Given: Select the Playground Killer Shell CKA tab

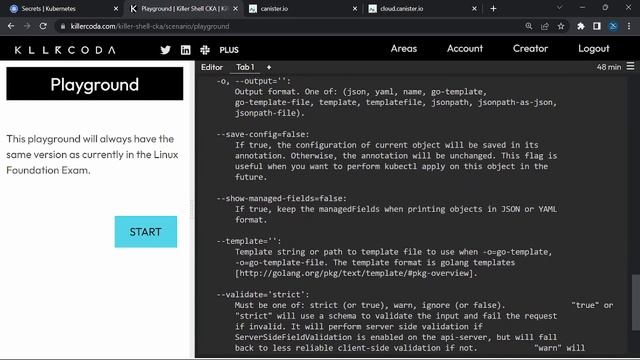Looking at the screenshot, I should pyautogui.click(x=183, y=8).
